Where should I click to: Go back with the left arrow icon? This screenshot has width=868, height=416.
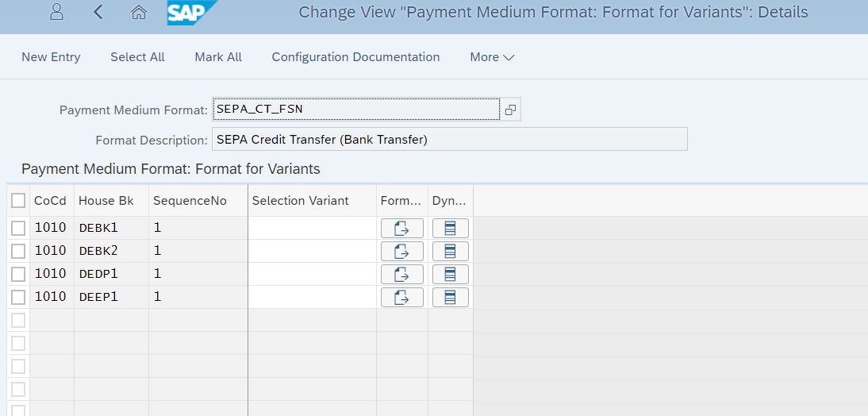point(98,12)
